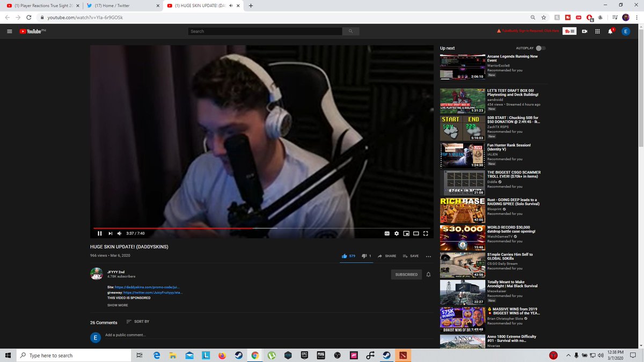Open the Chrome three-dot menu

pyautogui.click(x=637, y=17)
